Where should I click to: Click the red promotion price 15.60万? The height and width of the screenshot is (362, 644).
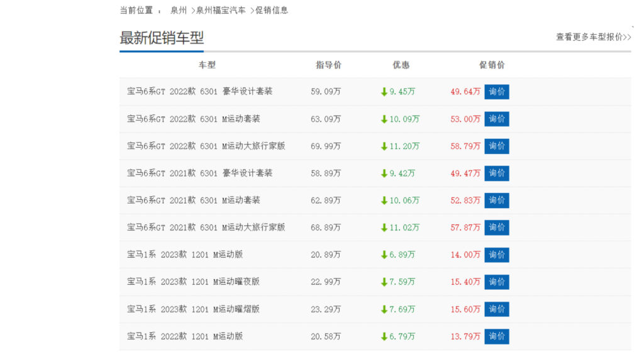click(x=465, y=309)
